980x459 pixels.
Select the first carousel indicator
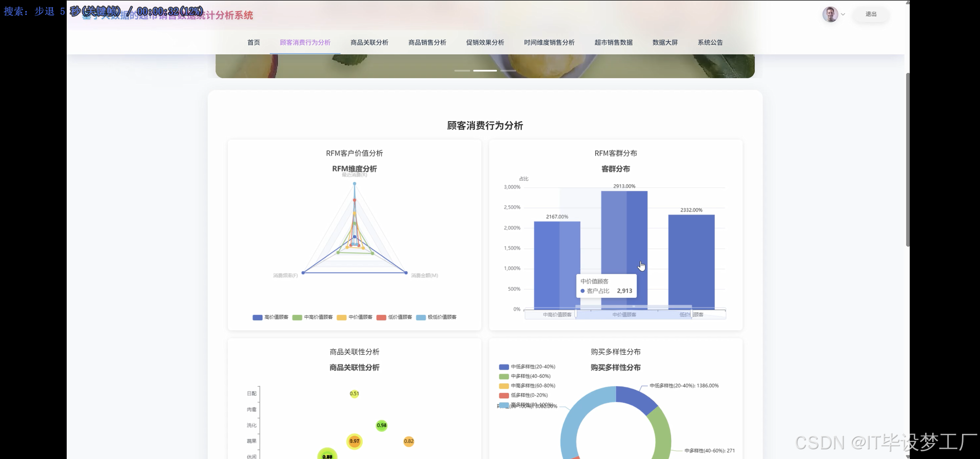[x=462, y=70]
